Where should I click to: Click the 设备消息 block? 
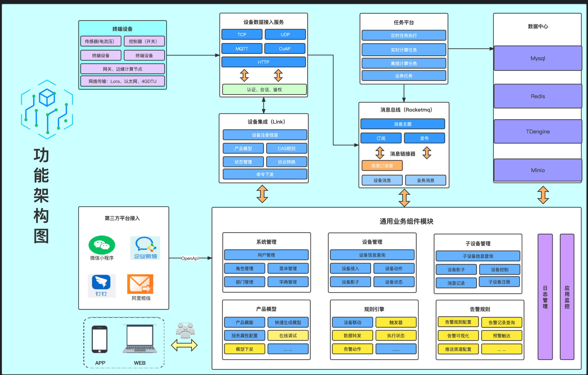click(x=382, y=180)
